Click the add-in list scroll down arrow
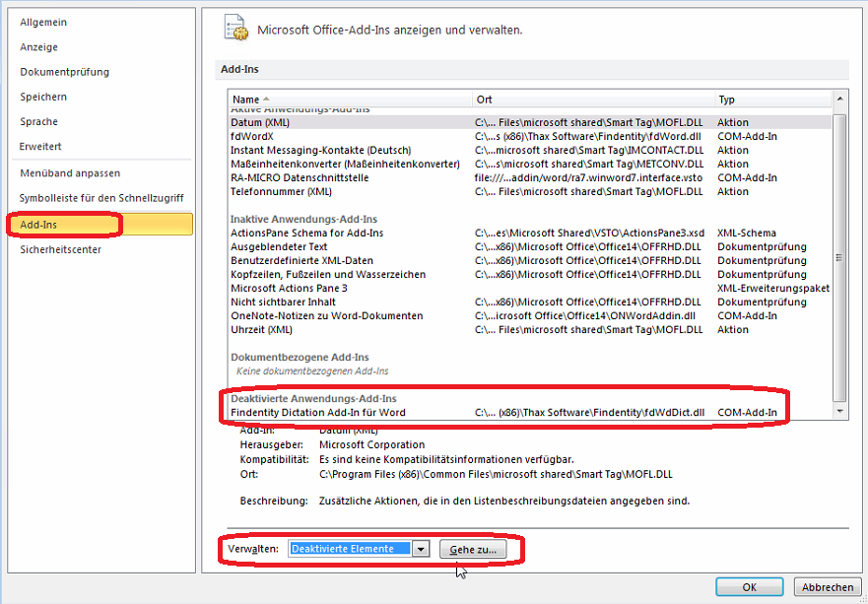 [839, 411]
